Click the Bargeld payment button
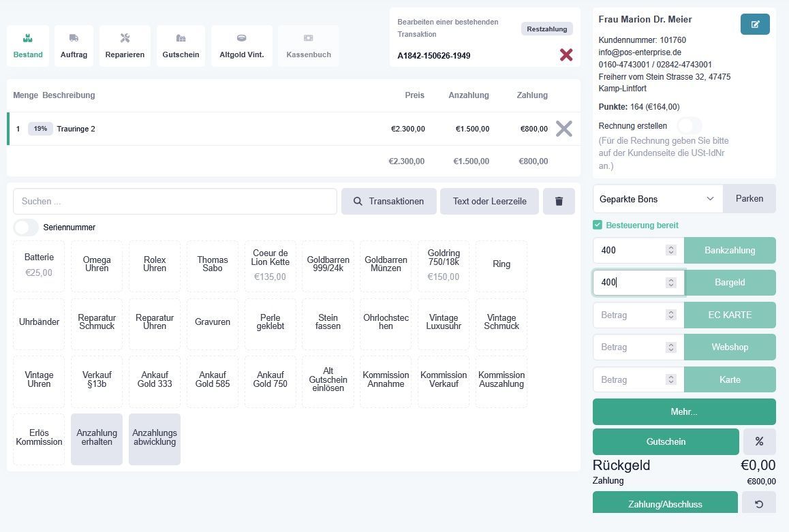This screenshot has width=789, height=532. click(x=730, y=283)
